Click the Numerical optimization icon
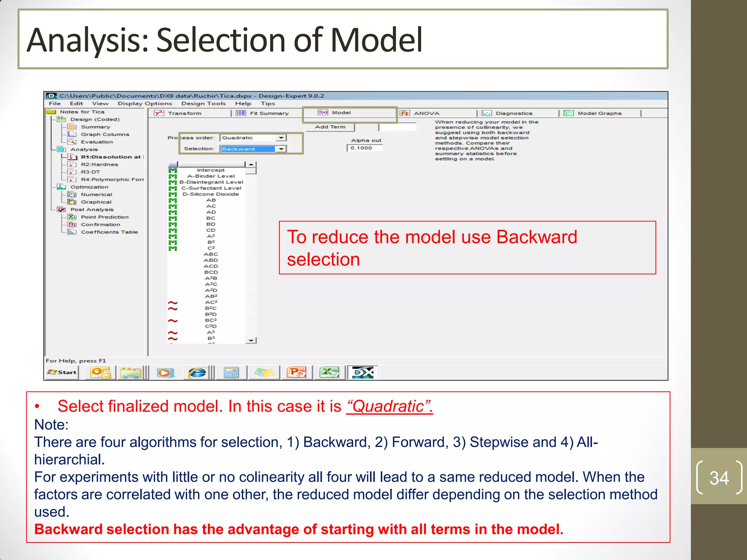 (72, 194)
